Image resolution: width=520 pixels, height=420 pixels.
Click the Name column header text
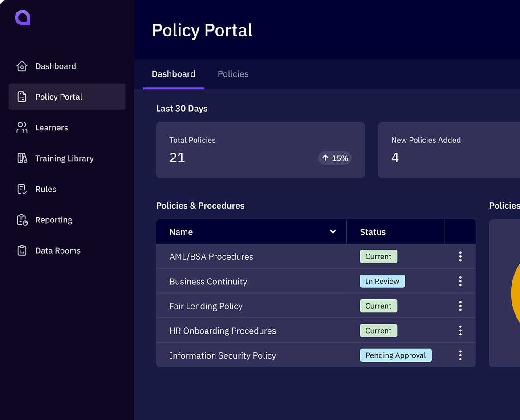pyautogui.click(x=181, y=232)
